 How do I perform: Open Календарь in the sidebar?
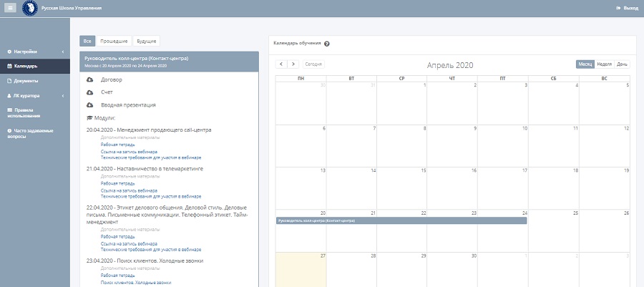26,67
